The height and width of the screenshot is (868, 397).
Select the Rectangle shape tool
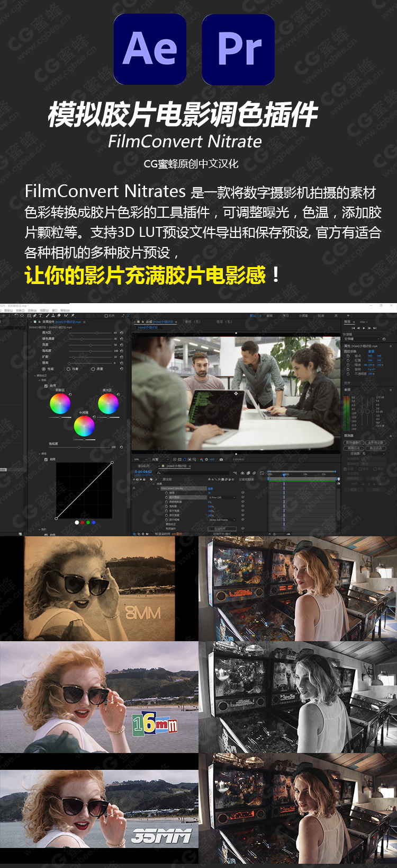pos(29,315)
